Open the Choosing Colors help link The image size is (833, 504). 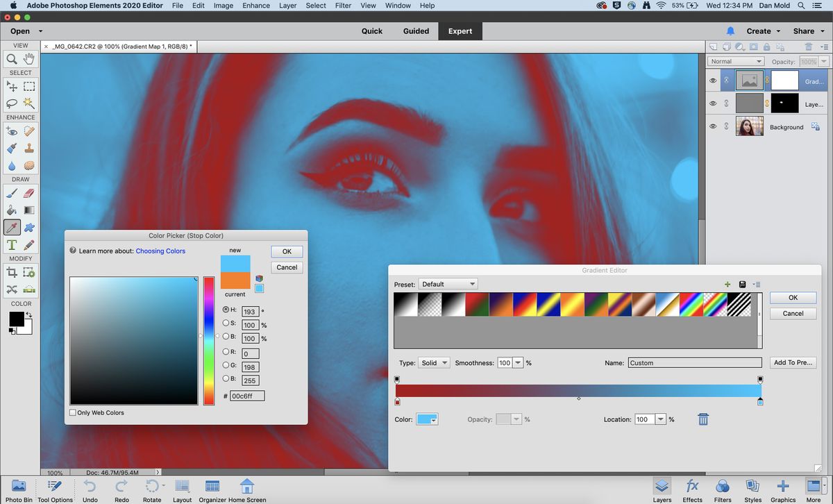pyautogui.click(x=160, y=251)
